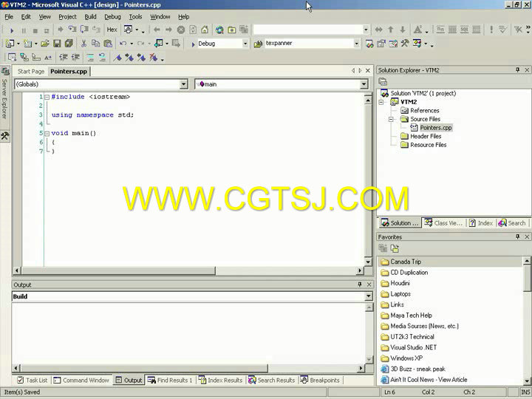
Task: Open the File menu
Action: (9, 16)
